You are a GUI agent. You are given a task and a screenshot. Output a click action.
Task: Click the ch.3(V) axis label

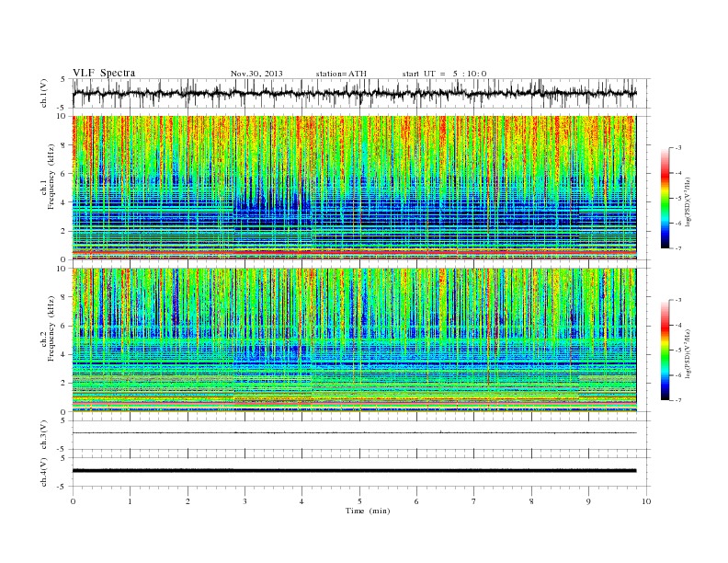44,435
